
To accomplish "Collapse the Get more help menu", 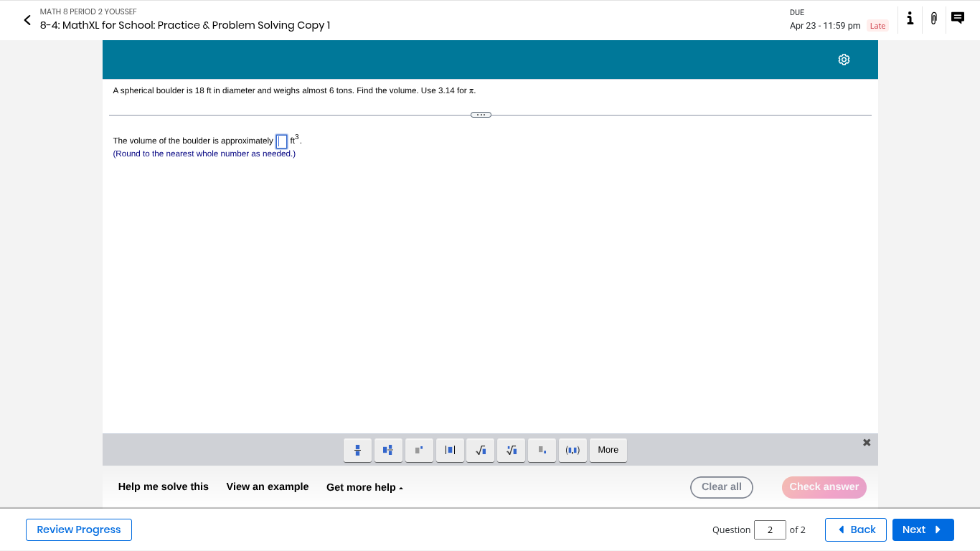I will click(364, 487).
